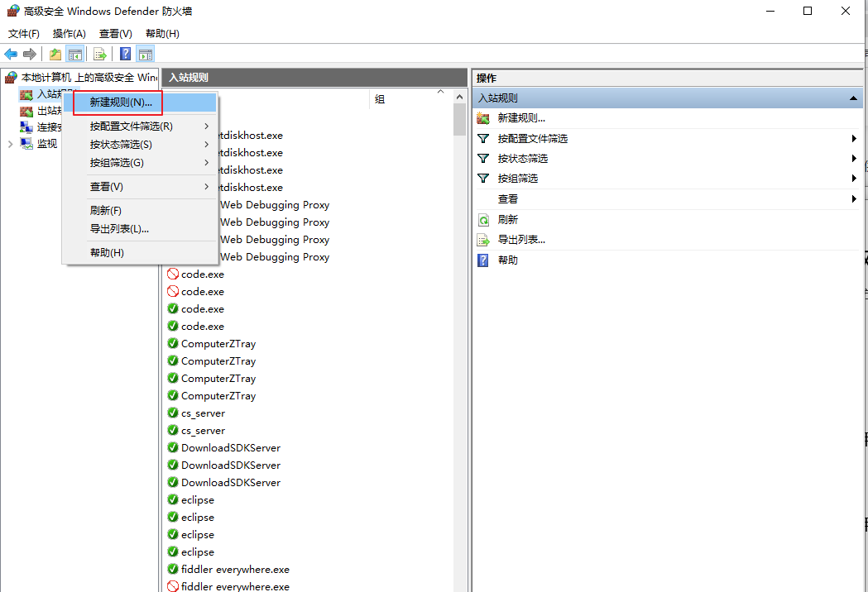Screen dimensions: 868x592
Task: Click the Back arrow toolbar icon
Action: coord(11,54)
